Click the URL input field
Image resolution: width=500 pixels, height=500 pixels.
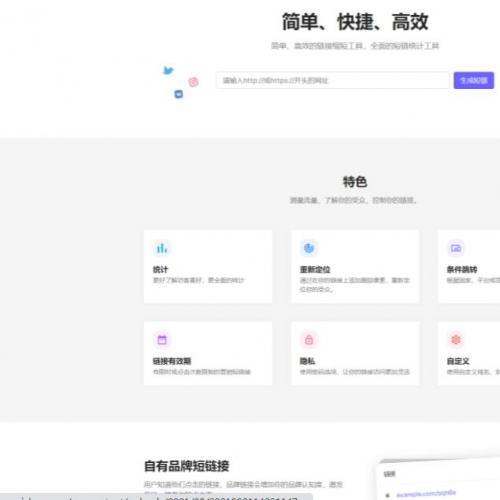pos(332,80)
